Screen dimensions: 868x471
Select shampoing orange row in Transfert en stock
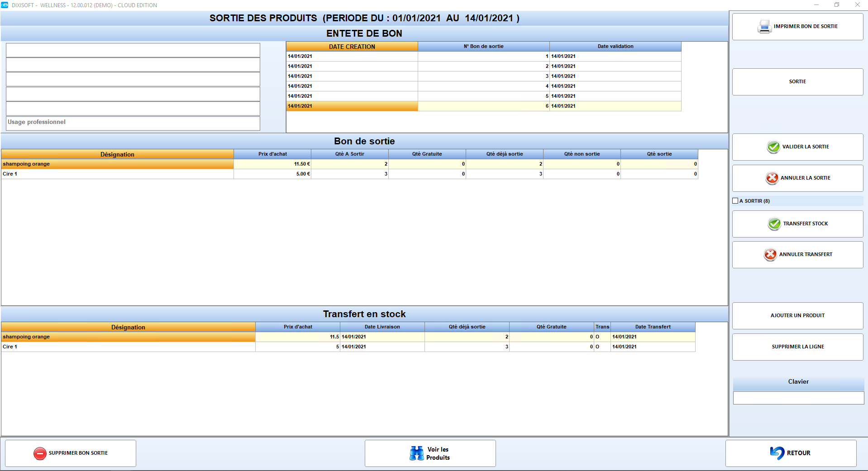click(x=348, y=337)
